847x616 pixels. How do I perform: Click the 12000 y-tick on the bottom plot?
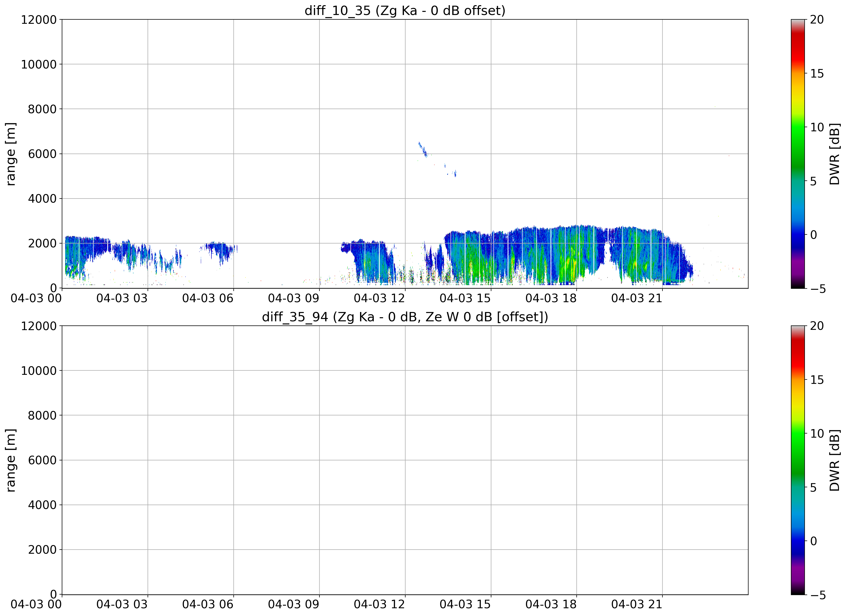click(x=39, y=326)
